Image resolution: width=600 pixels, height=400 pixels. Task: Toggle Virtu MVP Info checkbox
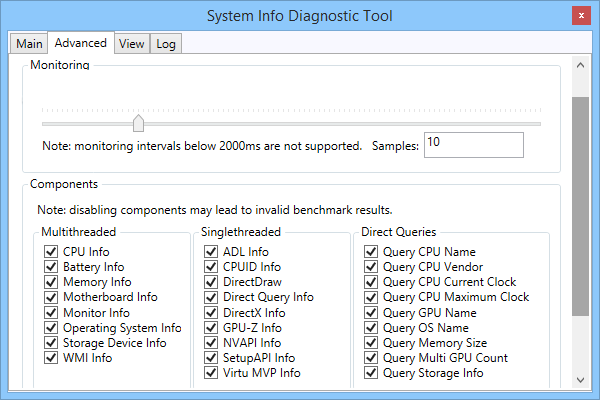[211, 373]
